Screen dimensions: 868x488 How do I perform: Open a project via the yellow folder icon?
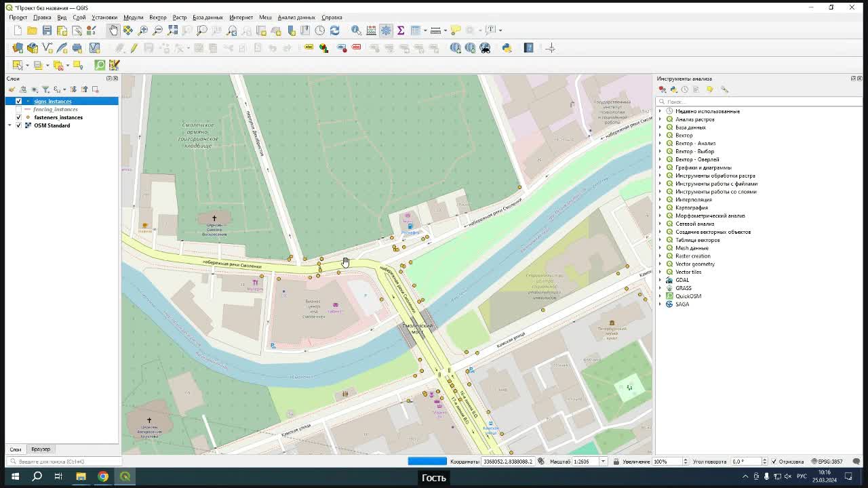pyautogui.click(x=32, y=30)
